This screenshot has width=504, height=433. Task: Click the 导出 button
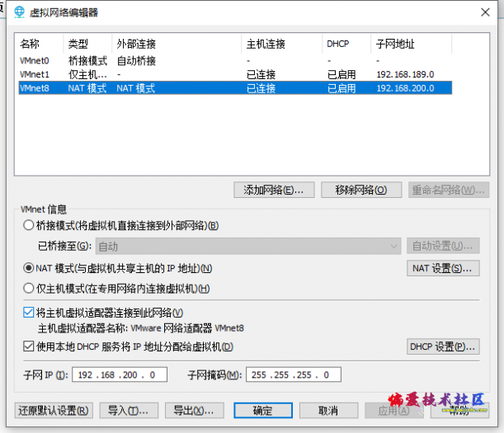click(194, 411)
